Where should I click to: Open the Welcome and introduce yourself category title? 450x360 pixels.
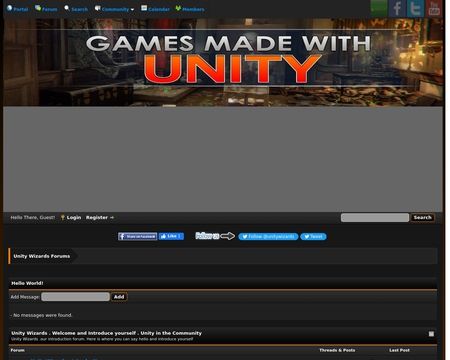[x=106, y=333]
